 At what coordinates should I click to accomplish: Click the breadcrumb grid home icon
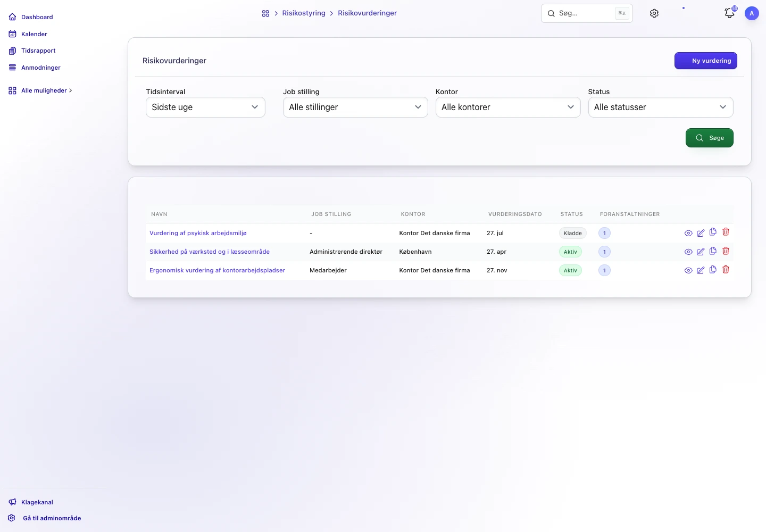coord(265,13)
